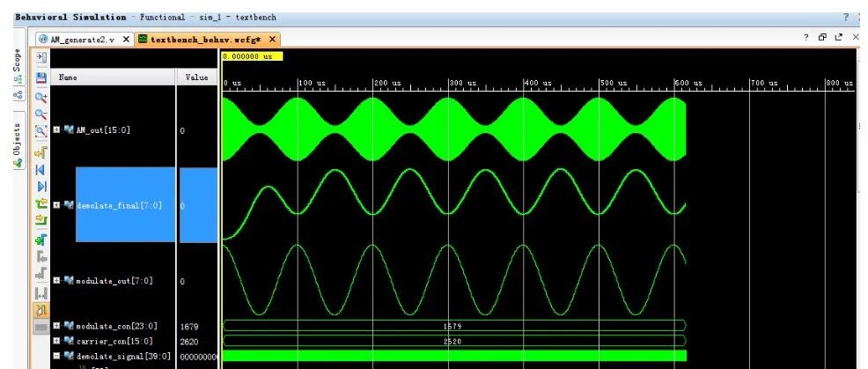Click the Save Waveform Configuration icon
The height and width of the screenshot is (369, 868).
point(41,78)
